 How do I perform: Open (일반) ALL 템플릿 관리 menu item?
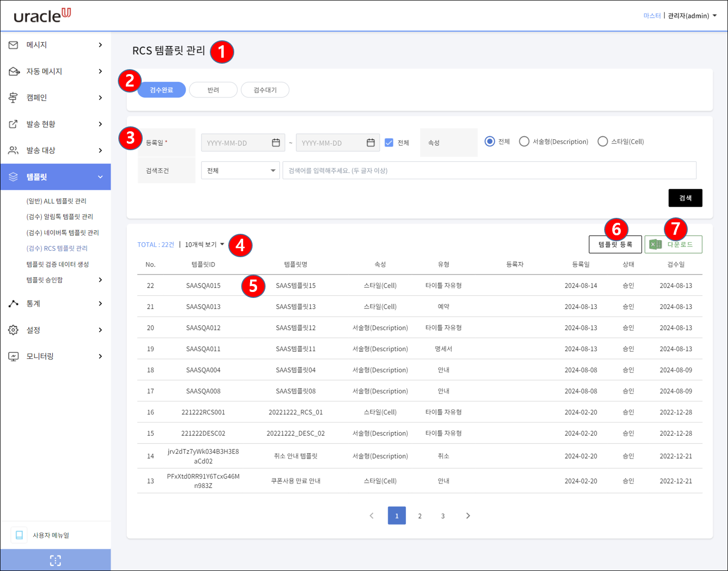pos(56,201)
